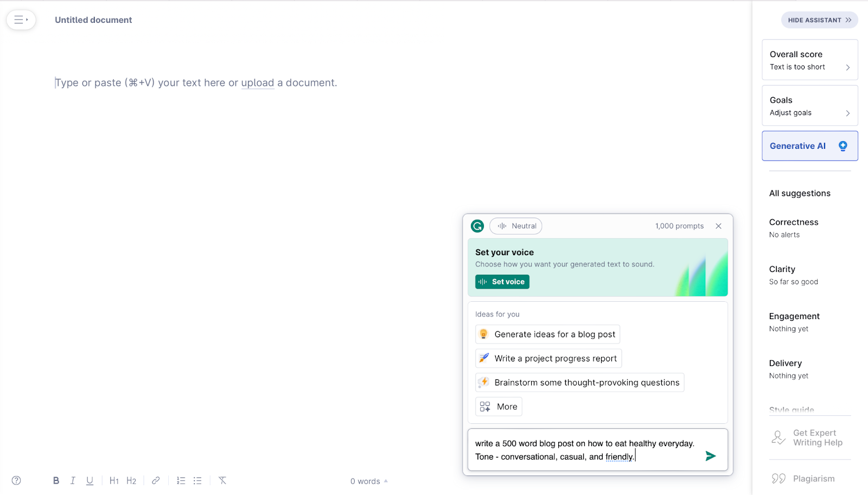Apply Heading 2 style
Screen dimensions: 868x495
(131, 480)
